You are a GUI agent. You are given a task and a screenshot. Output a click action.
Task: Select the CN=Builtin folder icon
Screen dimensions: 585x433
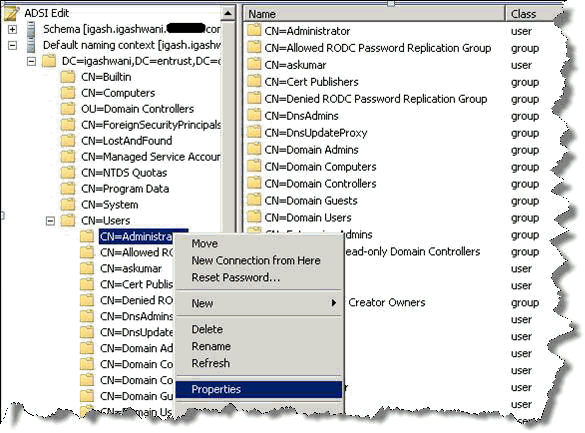pyautogui.click(x=68, y=77)
